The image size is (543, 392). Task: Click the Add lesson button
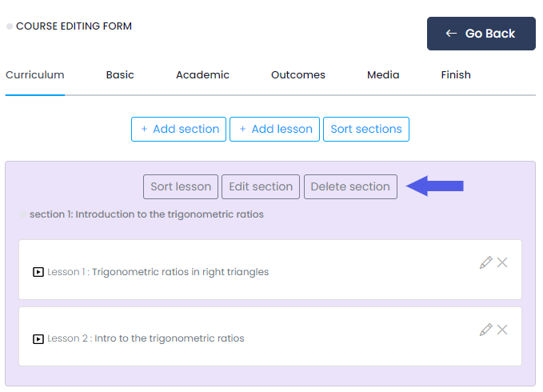tap(274, 130)
